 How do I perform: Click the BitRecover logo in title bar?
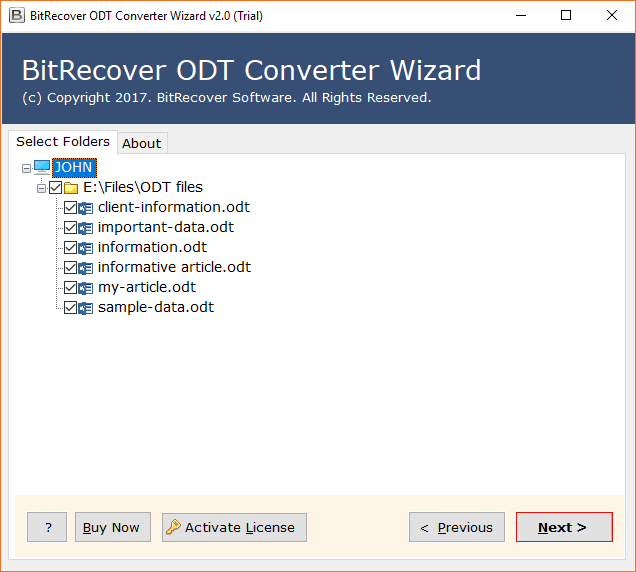click(x=17, y=16)
